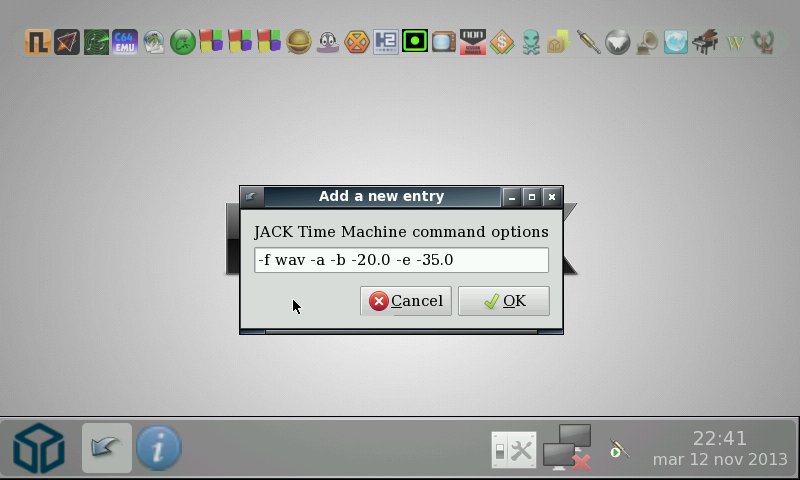This screenshot has height=480, width=800.
Task: Open the grey butterfly sphere icon
Action: click(x=618, y=42)
